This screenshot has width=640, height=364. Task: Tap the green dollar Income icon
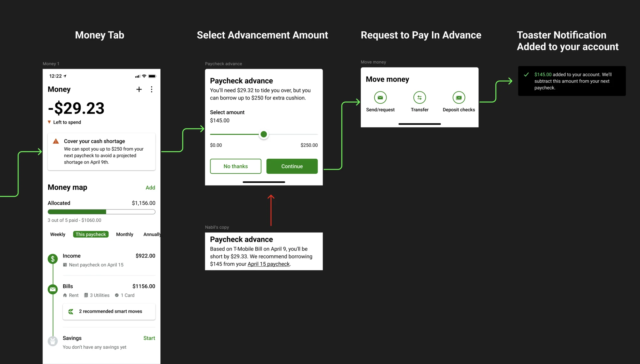click(53, 259)
